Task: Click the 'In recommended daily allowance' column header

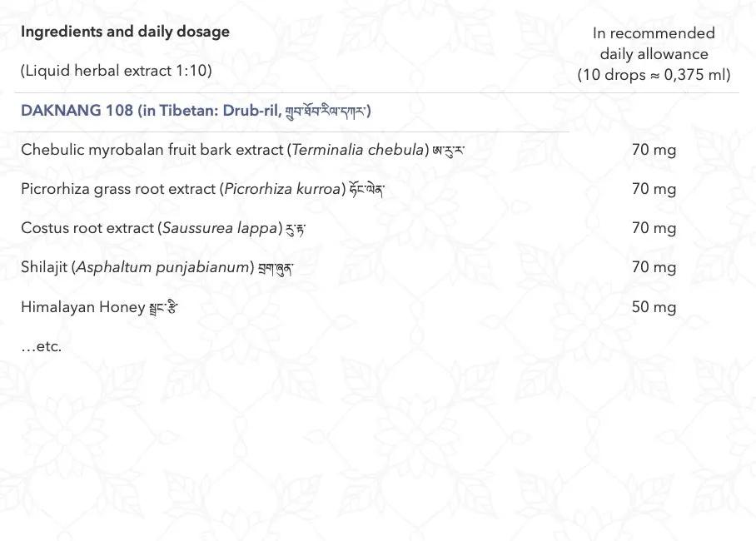Action: point(654,43)
